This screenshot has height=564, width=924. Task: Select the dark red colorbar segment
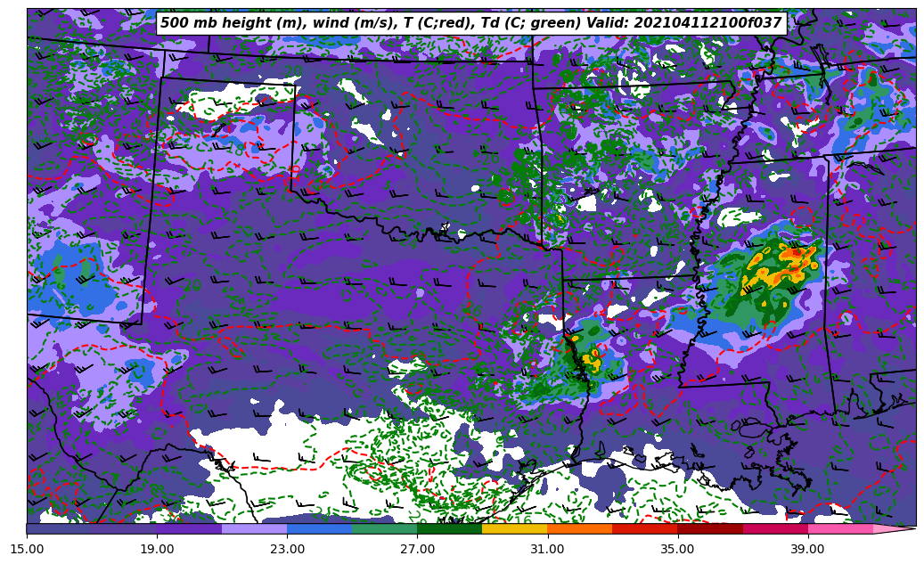click(x=710, y=528)
